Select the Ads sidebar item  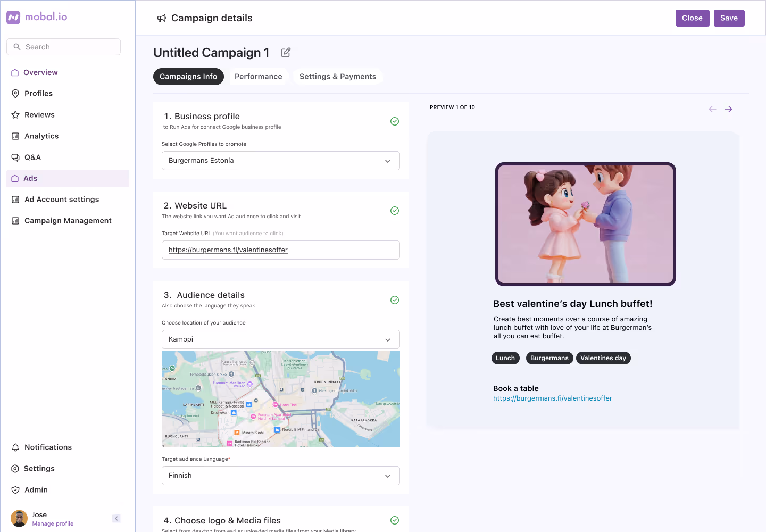pos(68,179)
